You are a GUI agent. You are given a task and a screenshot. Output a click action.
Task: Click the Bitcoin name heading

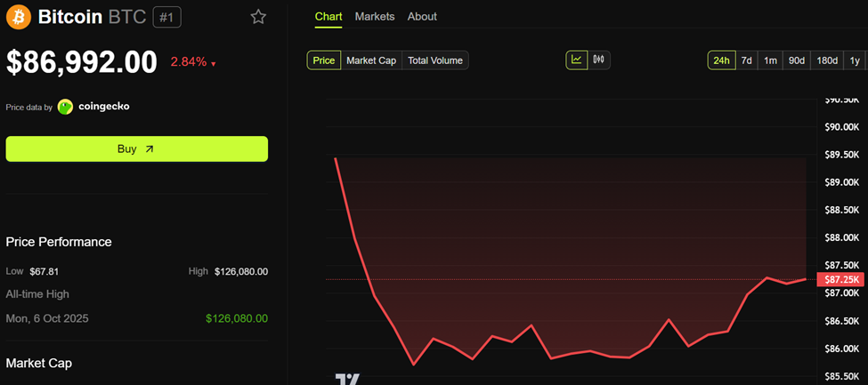pyautogui.click(x=70, y=17)
